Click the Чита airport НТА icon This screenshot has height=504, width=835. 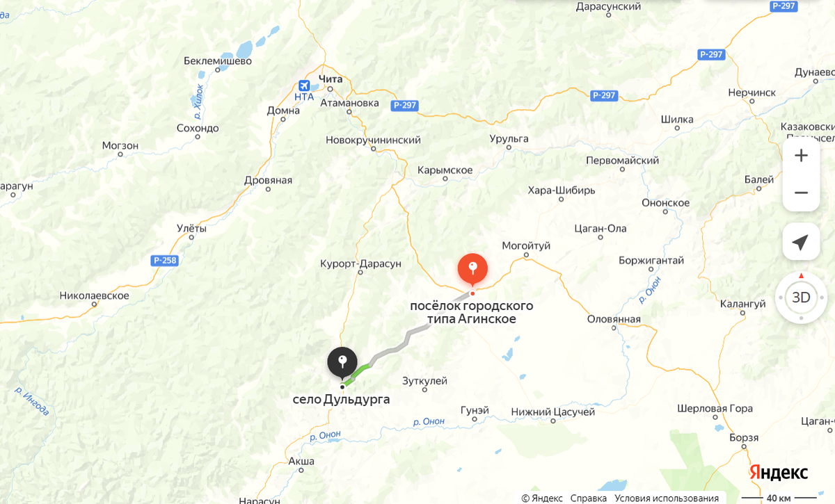tap(304, 86)
